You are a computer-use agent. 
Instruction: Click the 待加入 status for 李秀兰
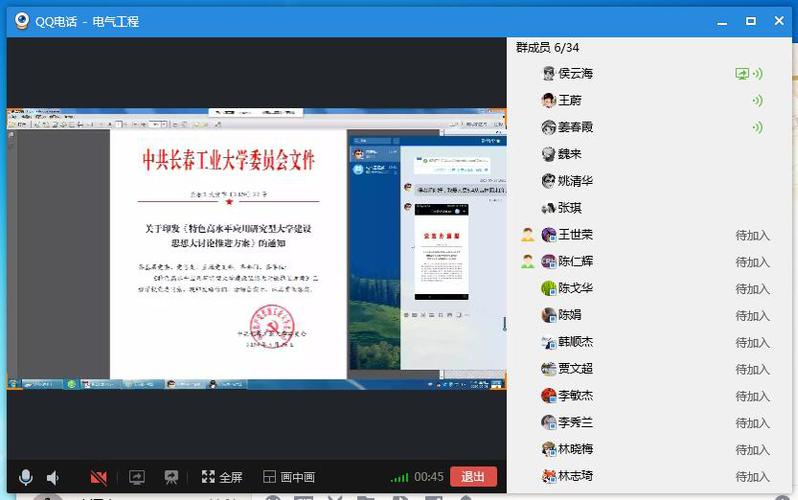tap(752, 423)
